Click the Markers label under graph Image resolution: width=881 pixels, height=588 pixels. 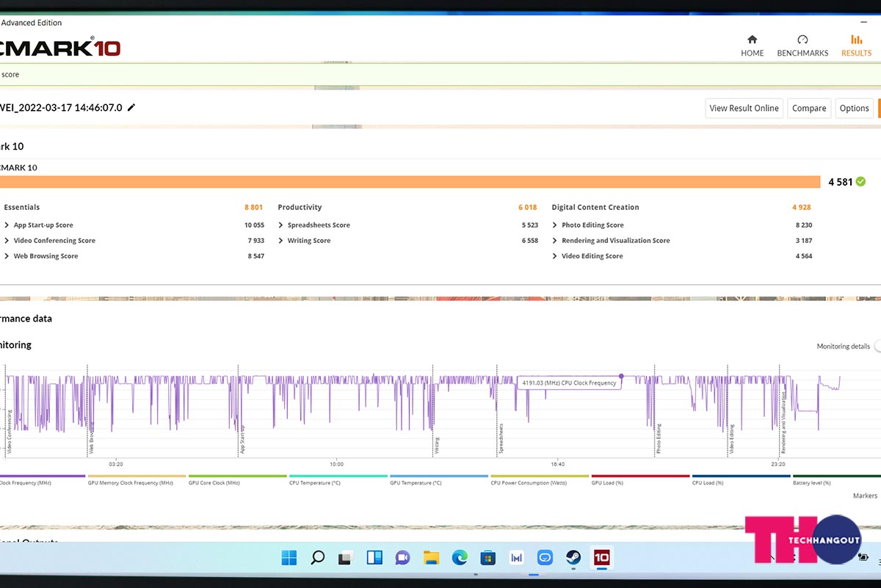[865, 496]
